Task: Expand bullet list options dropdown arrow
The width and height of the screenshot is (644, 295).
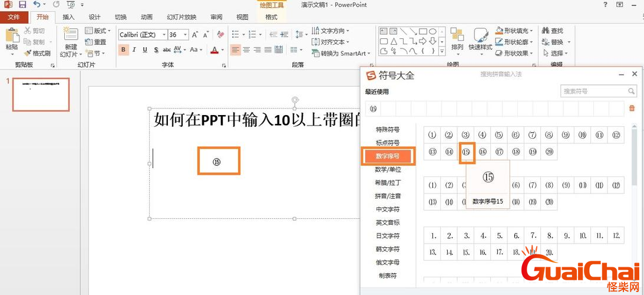Action: click(x=243, y=35)
